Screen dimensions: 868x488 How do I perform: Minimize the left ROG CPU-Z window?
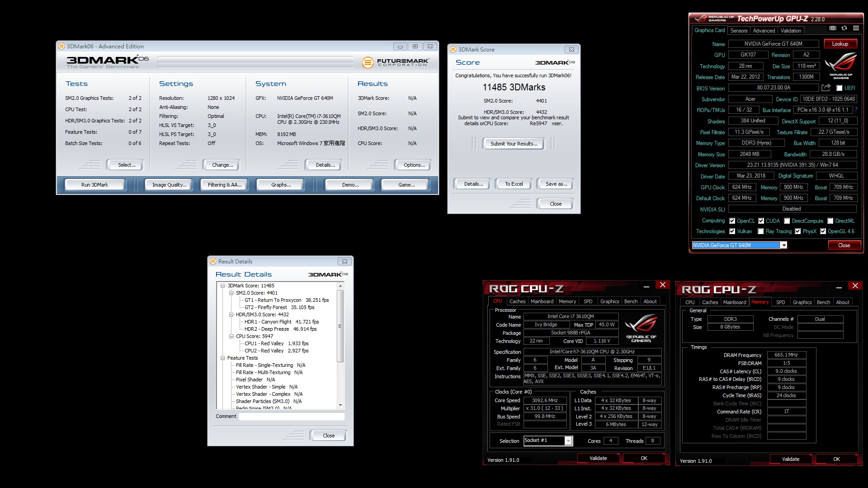pos(646,286)
